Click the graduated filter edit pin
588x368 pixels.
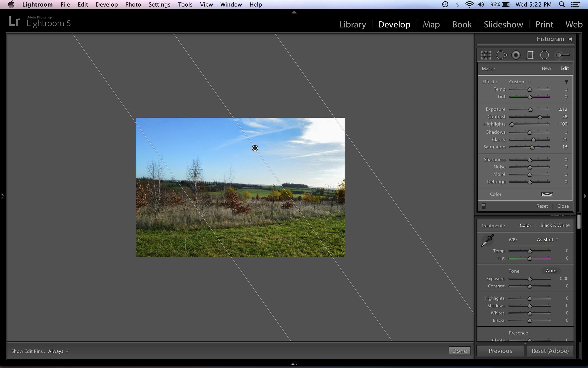click(x=255, y=148)
